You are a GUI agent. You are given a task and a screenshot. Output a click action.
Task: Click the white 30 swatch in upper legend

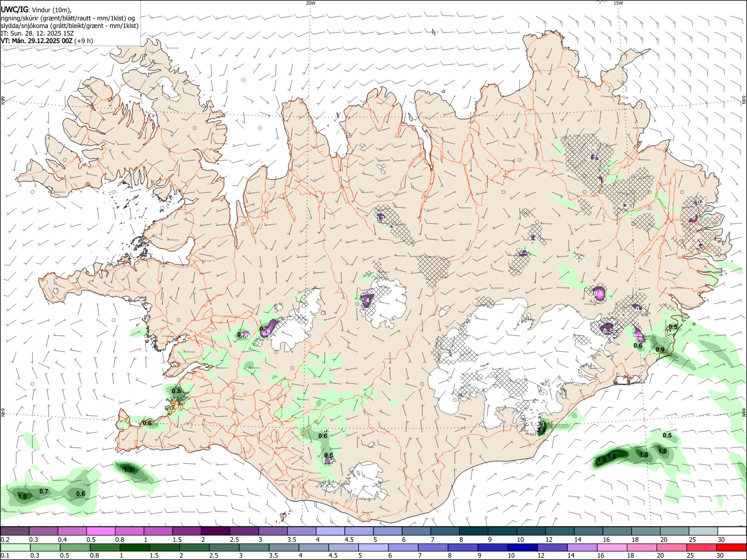732,531
